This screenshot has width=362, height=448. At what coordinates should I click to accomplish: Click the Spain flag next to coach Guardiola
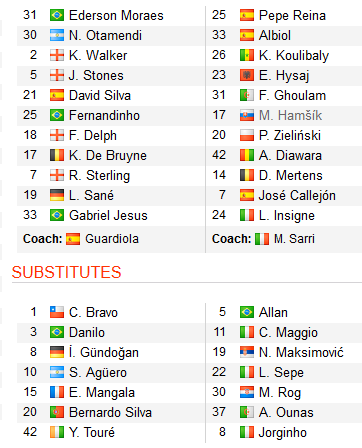click(x=73, y=239)
